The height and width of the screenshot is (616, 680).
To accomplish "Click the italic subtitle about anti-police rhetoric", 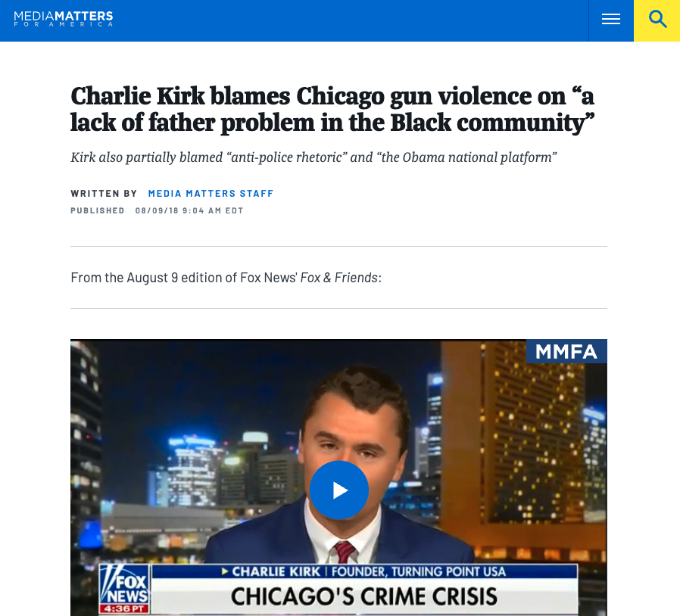I will (313, 157).
